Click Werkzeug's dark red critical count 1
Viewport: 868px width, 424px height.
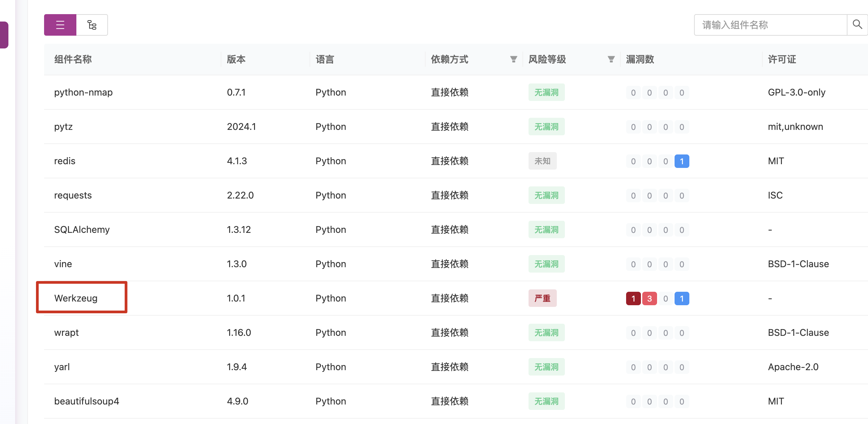pyautogui.click(x=633, y=298)
